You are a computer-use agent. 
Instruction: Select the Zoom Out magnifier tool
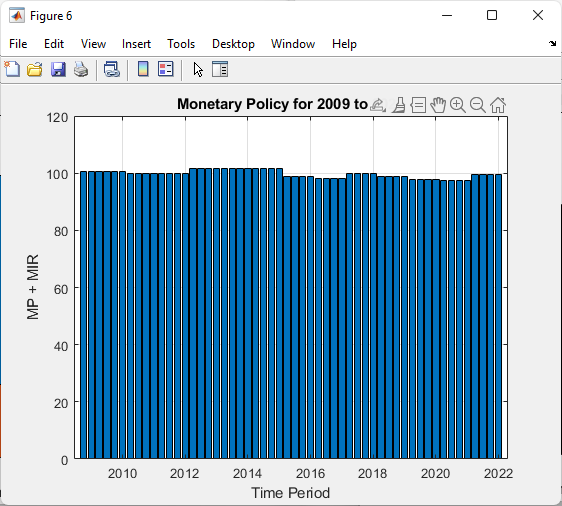pyautogui.click(x=477, y=105)
